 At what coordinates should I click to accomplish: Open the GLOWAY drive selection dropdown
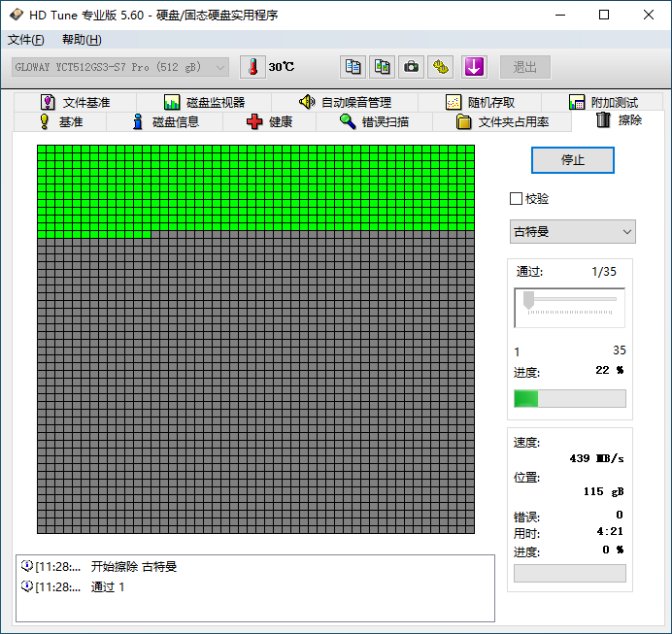(120, 67)
